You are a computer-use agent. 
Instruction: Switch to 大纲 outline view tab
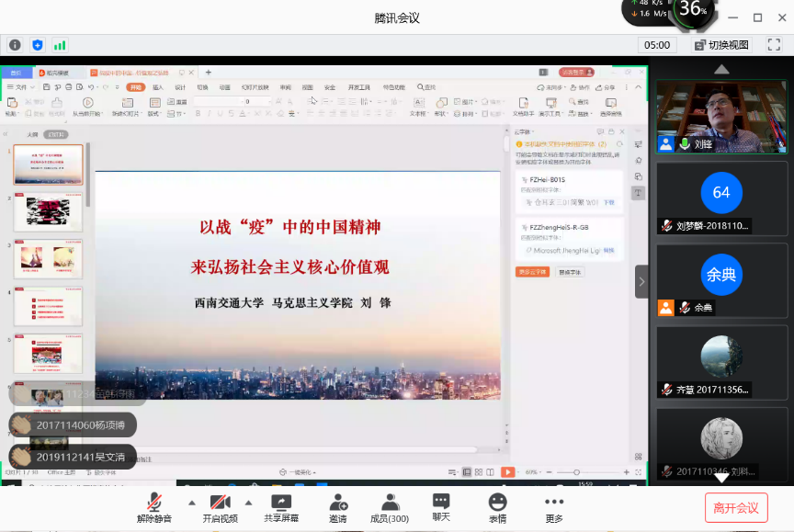click(32, 134)
